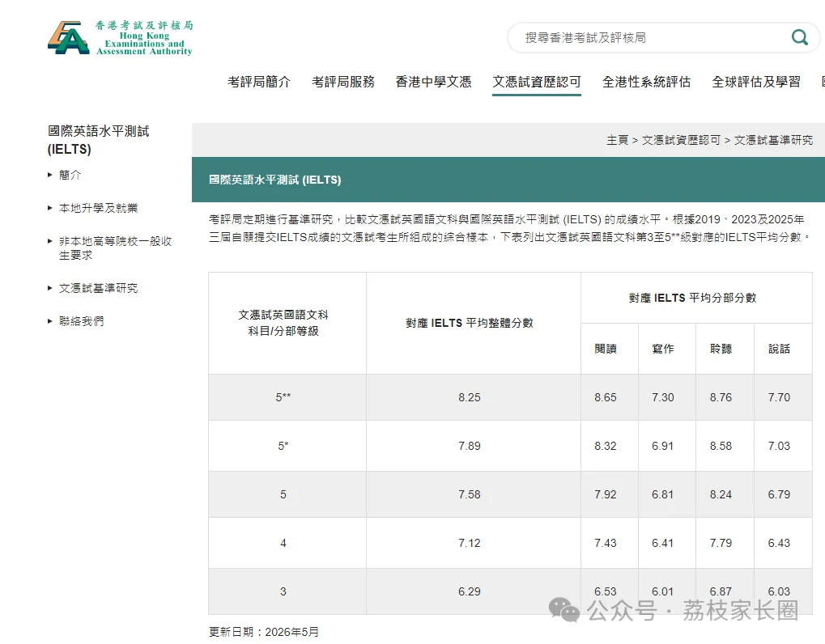Viewport: 825px width, 644px height.
Task: Click 文憑試基準研究 breadcrumb link
Action: [x=773, y=140]
